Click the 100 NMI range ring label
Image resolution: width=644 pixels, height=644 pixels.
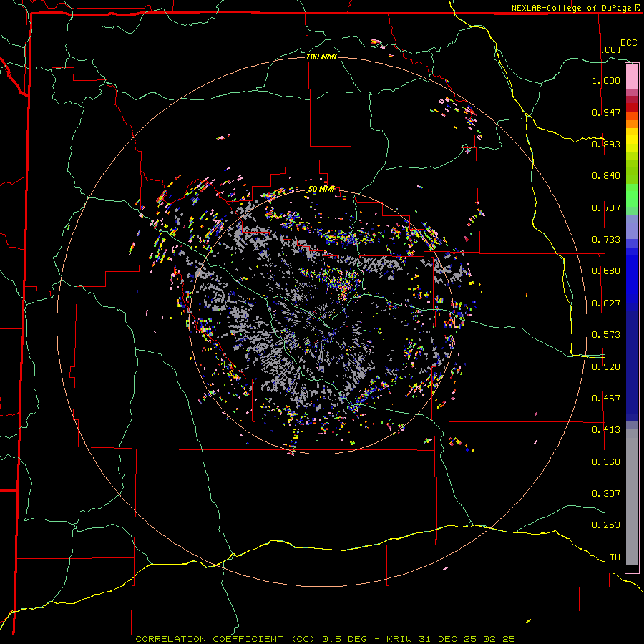pyautogui.click(x=321, y=57)
